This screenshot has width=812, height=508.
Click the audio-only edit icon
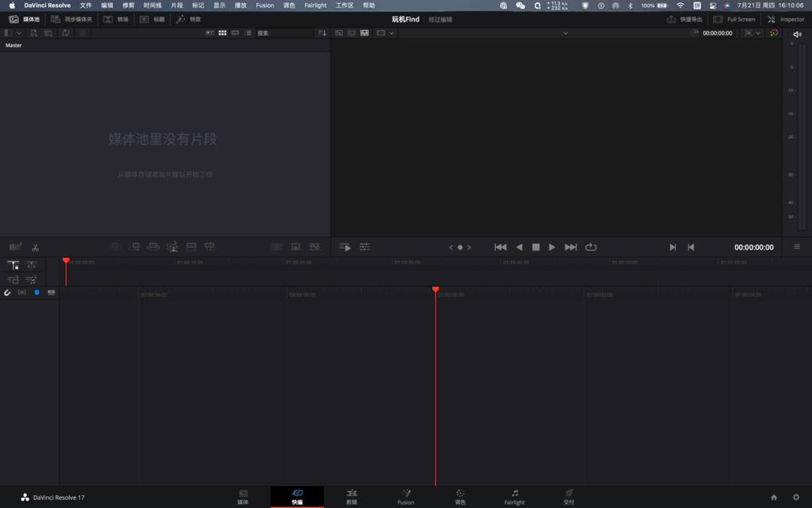[x=32, y=280]
